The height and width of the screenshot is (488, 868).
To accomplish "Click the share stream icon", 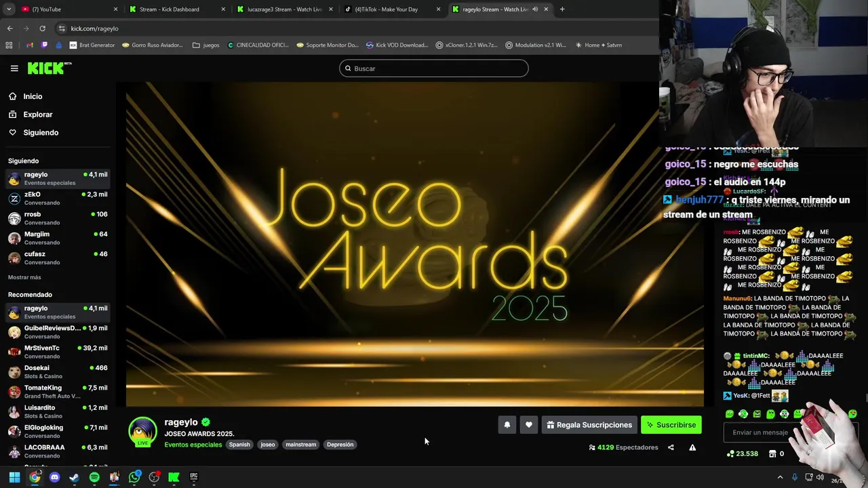I will click(x=671, y=447).
